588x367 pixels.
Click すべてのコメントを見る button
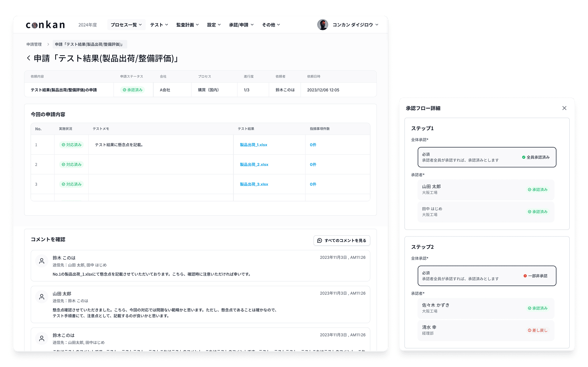(342, 241)
